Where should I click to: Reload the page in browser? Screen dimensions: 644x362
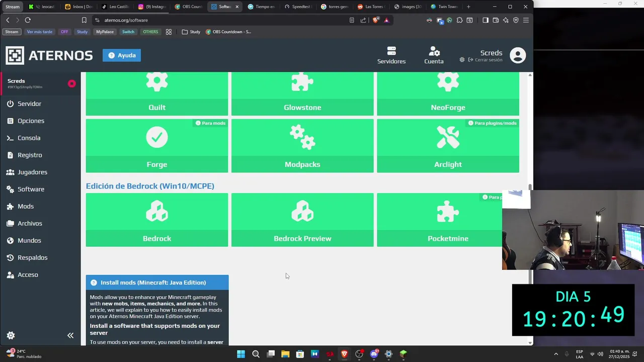point(28,20)
